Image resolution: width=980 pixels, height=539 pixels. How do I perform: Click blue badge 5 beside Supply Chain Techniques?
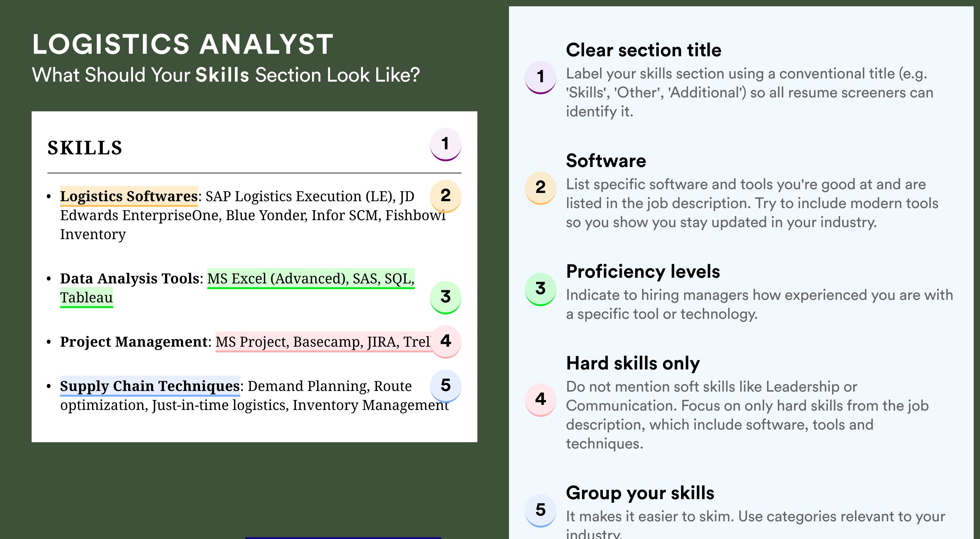tap(445, 386)
